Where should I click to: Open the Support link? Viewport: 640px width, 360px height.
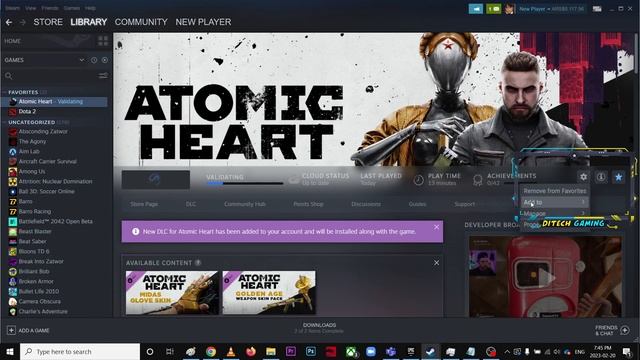(464, 204)
